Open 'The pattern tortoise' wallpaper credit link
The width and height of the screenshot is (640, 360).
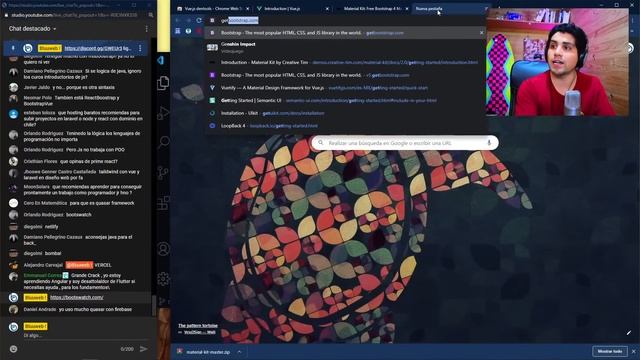[198, 326]
